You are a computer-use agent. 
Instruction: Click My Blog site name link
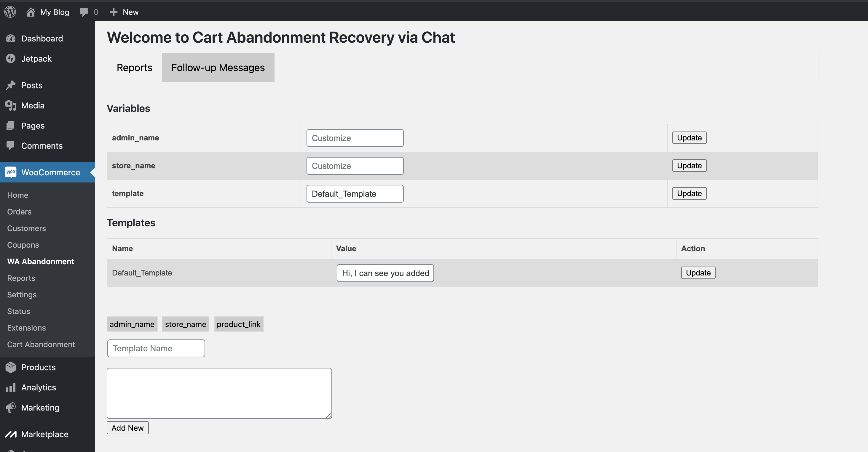55,12
